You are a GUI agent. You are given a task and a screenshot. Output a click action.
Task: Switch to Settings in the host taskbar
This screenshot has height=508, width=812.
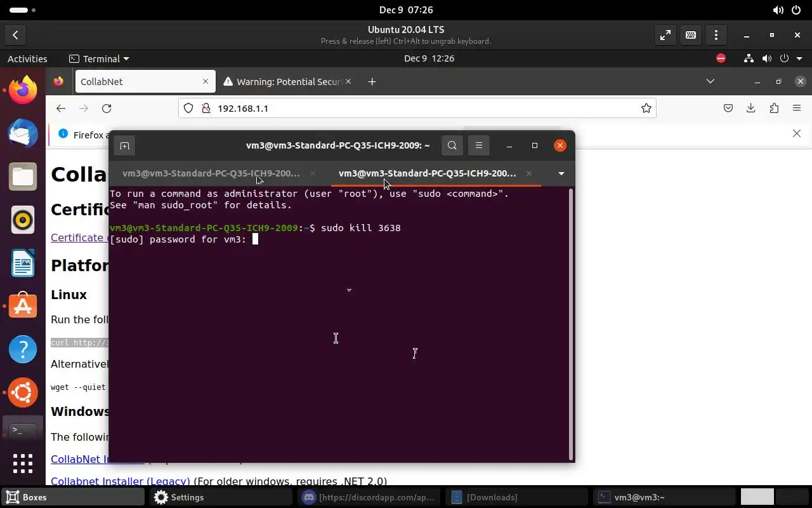tap(221, 497)
